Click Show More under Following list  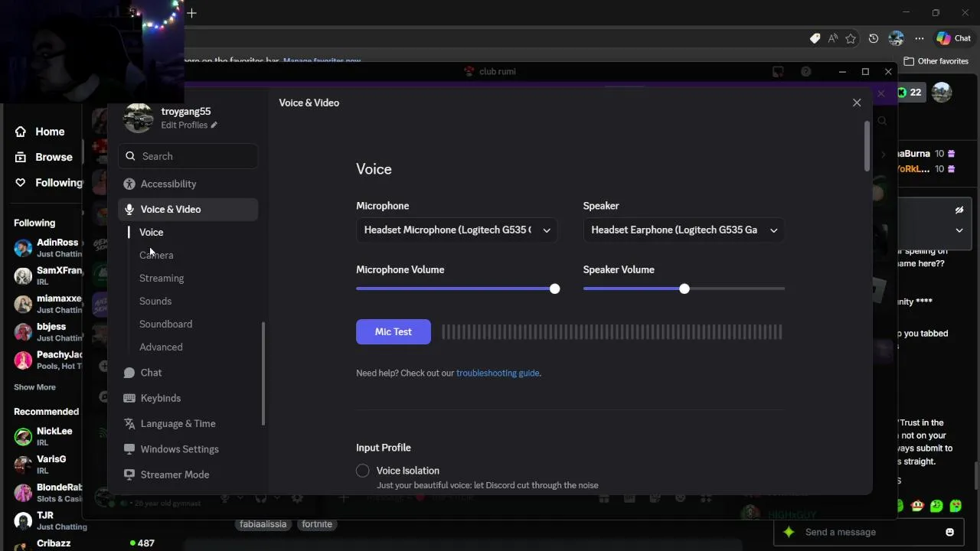pyautogui.click(x=34, y=387)
